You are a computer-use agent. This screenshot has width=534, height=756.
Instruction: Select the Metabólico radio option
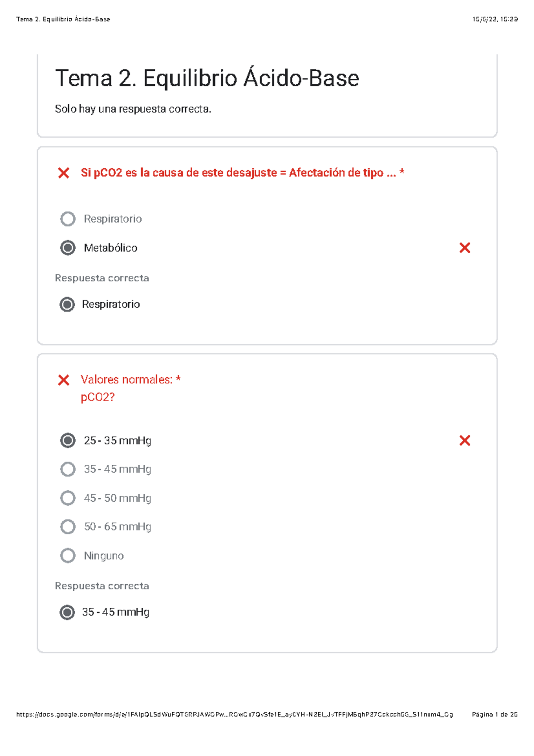[x=68, y=248]
